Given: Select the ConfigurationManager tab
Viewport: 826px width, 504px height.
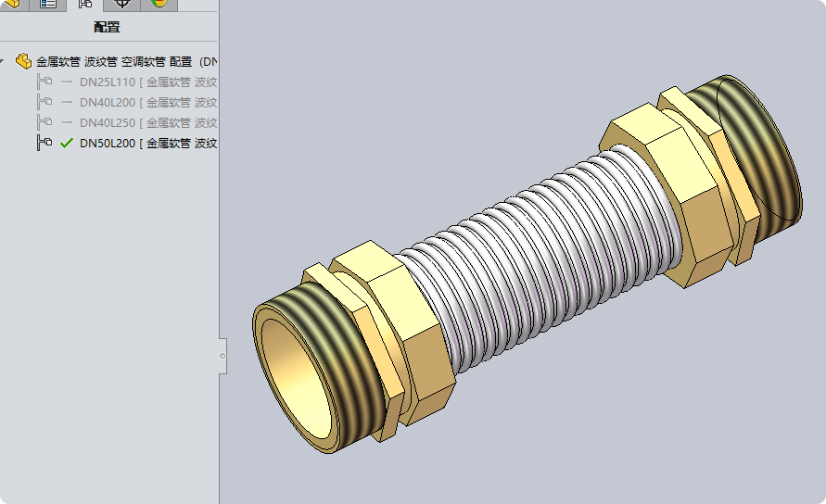Looking at the screenshot, I should click(x=84, y=5).
